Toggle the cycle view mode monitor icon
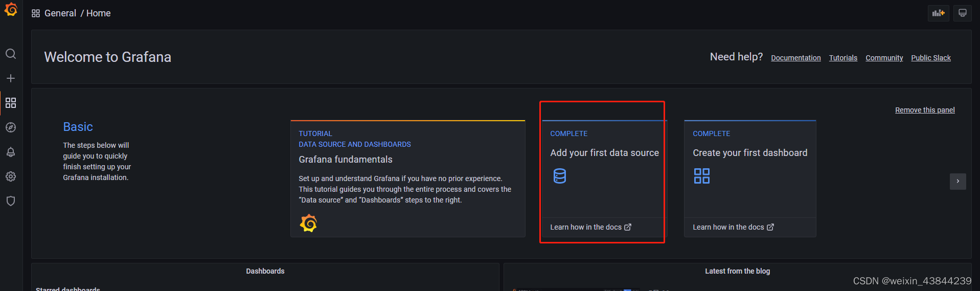The image size is (980, 291). [x=962, y=13]
